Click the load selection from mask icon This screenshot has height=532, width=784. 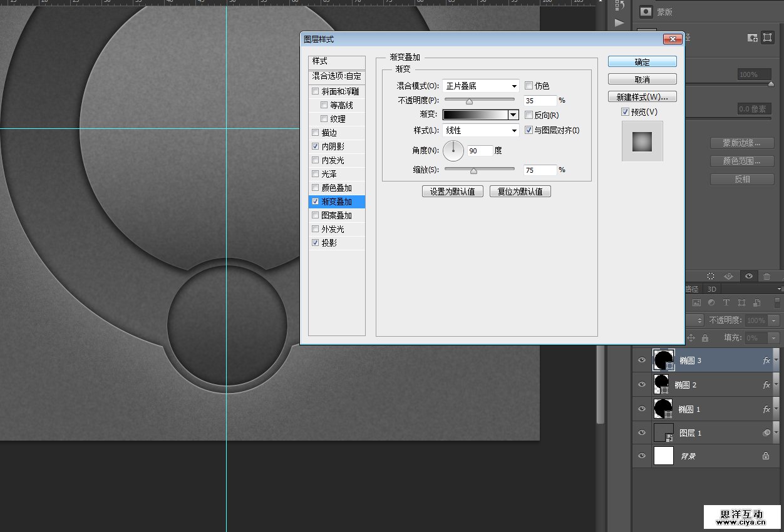tap(711, 276)
